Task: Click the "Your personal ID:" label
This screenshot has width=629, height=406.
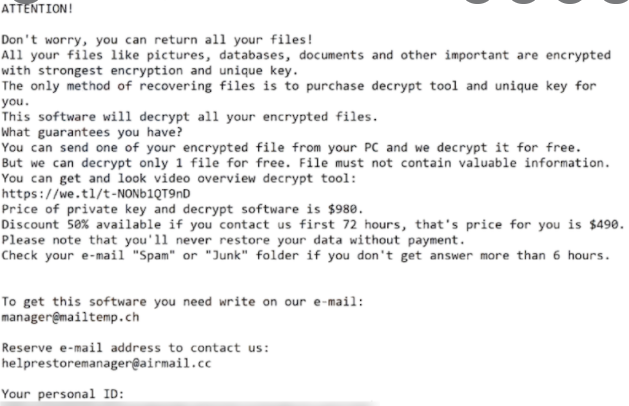Action: pyautogui.click(x=63, y=394)
